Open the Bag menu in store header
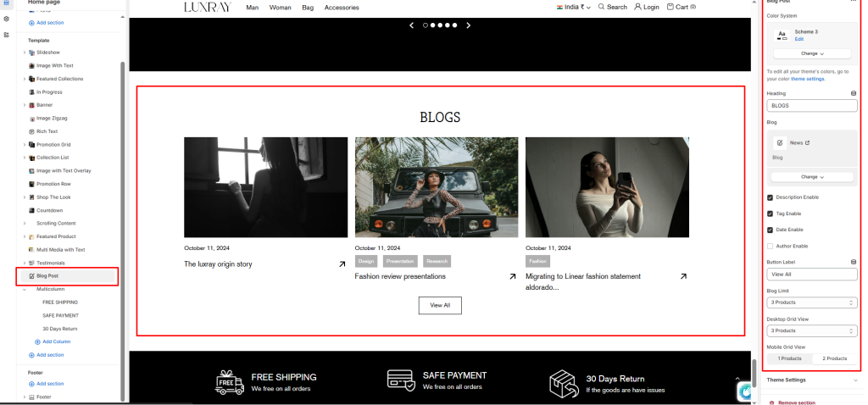This screenshot has height=405, width=868. coord(308,8)
